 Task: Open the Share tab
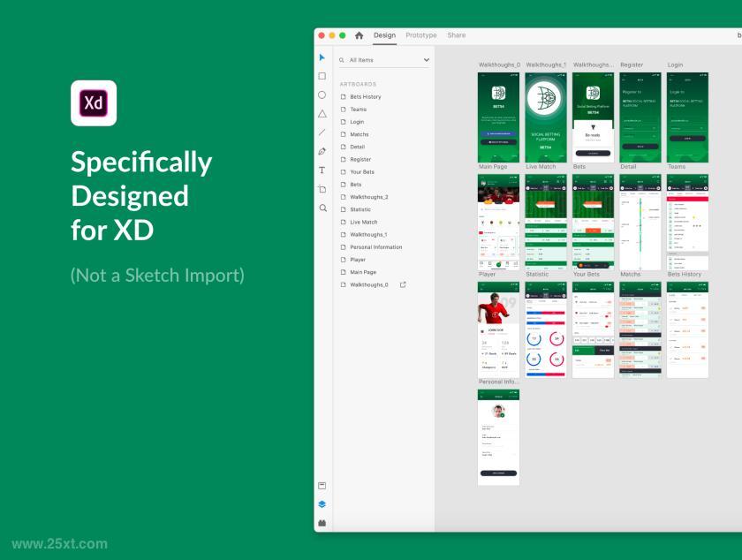(x=457, y=35)
